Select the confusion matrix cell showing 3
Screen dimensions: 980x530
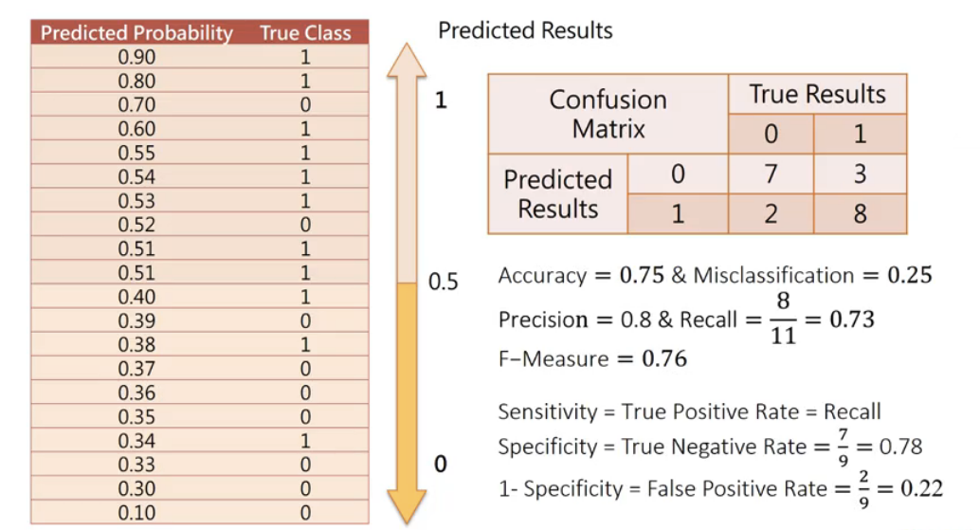tap(860, 174)
